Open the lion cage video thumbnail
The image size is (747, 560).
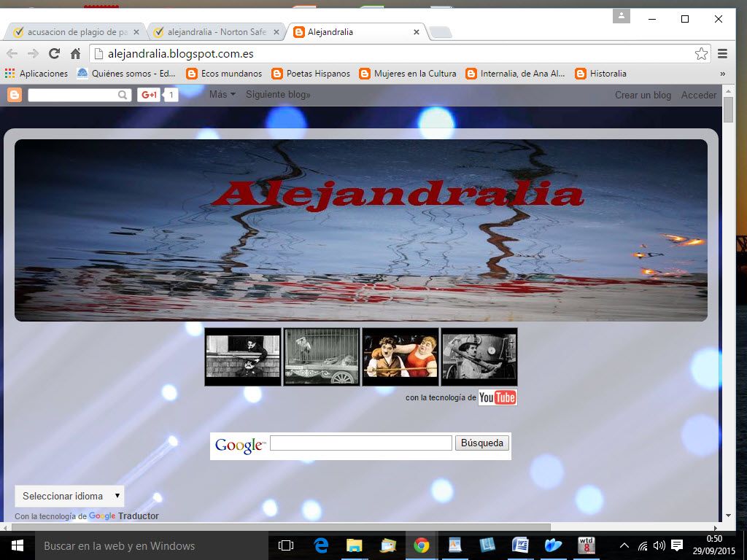click(x=322, y=357)
